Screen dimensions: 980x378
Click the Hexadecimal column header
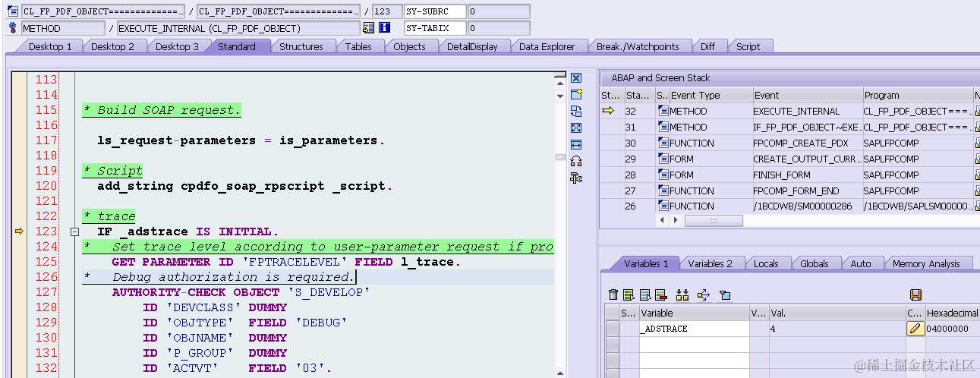pyautogui.click(x=953, y=313)
